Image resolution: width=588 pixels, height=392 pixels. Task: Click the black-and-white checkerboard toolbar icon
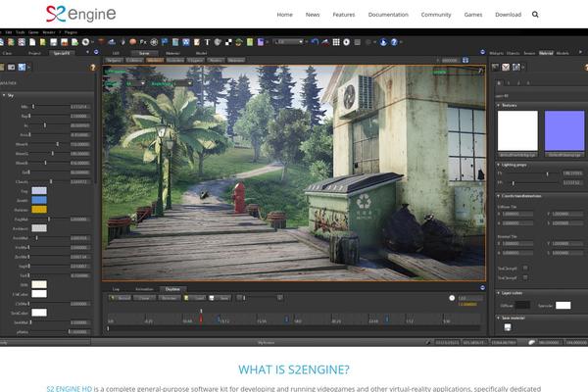click(228, 42)
